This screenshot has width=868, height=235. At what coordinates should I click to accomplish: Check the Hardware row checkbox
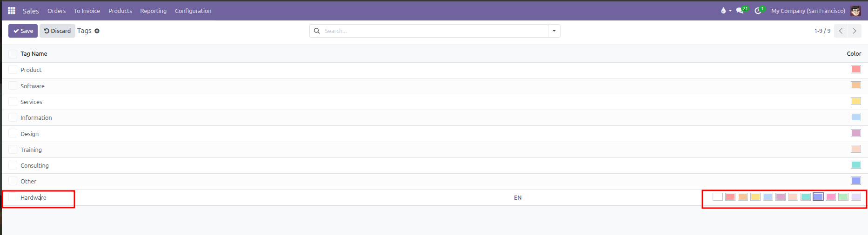click(x=13, y=197)
